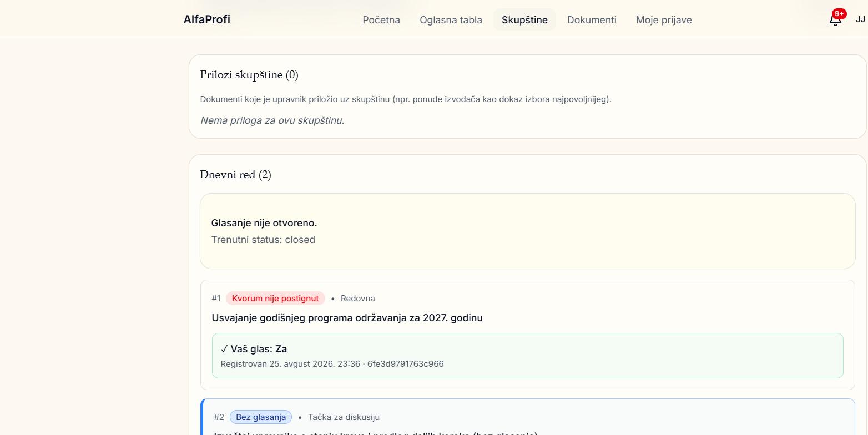Click the attachments description paragraph

(x=406, y=99)
